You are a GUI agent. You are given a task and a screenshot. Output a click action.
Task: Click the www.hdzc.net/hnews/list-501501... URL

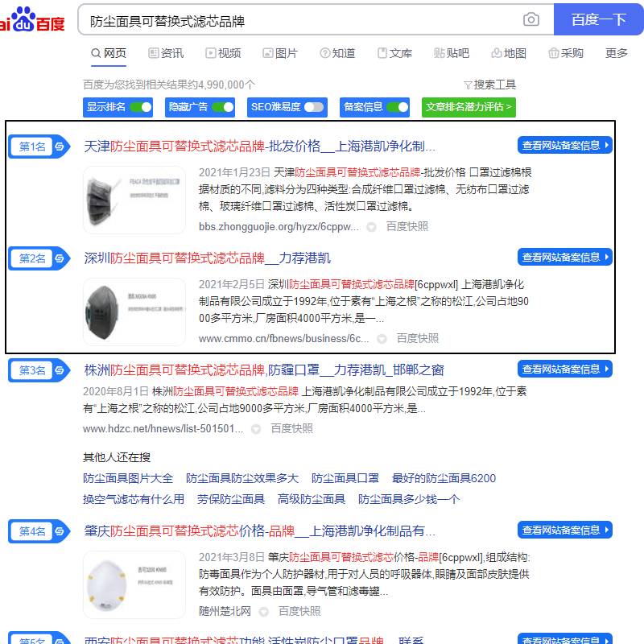163,429
